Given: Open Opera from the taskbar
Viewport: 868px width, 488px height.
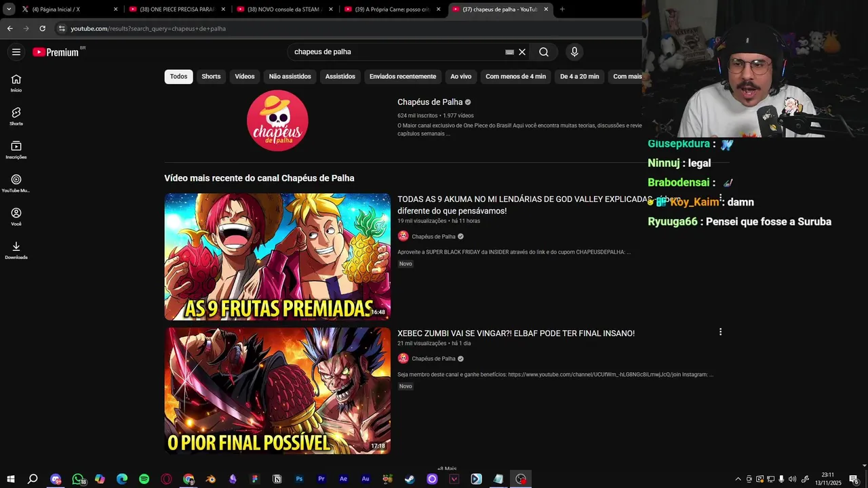Looking at the screenshot, I should (x=166, y=479).
